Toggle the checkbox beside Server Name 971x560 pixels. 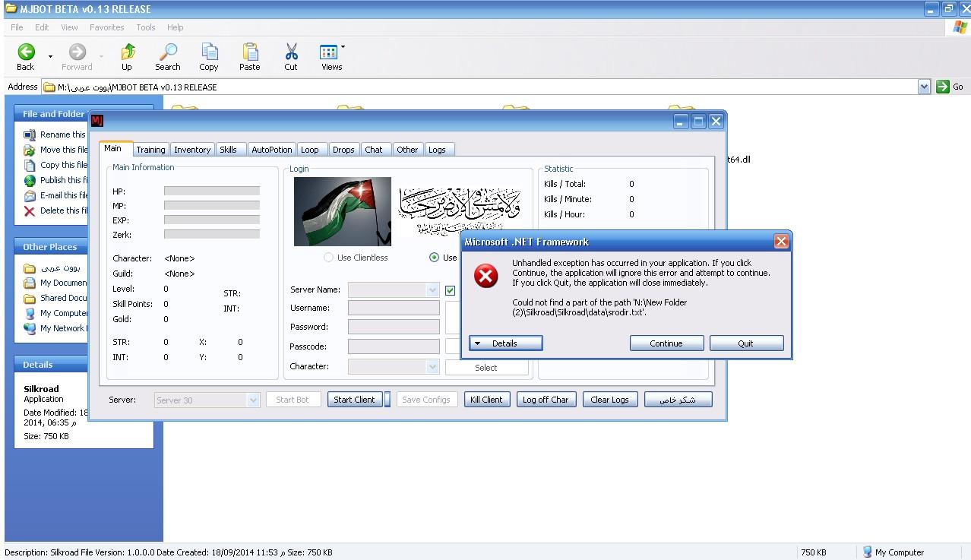click(451, 290)
